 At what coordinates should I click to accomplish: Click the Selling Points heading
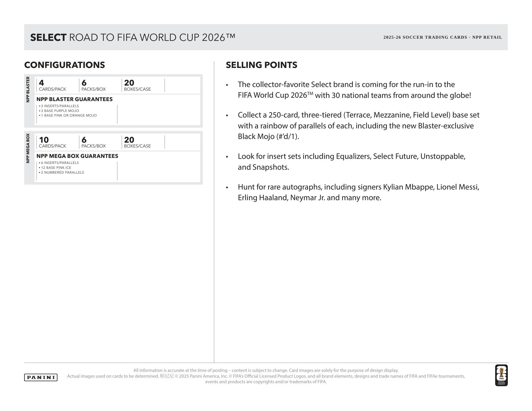pyautogui.click(x=261, y=65)
